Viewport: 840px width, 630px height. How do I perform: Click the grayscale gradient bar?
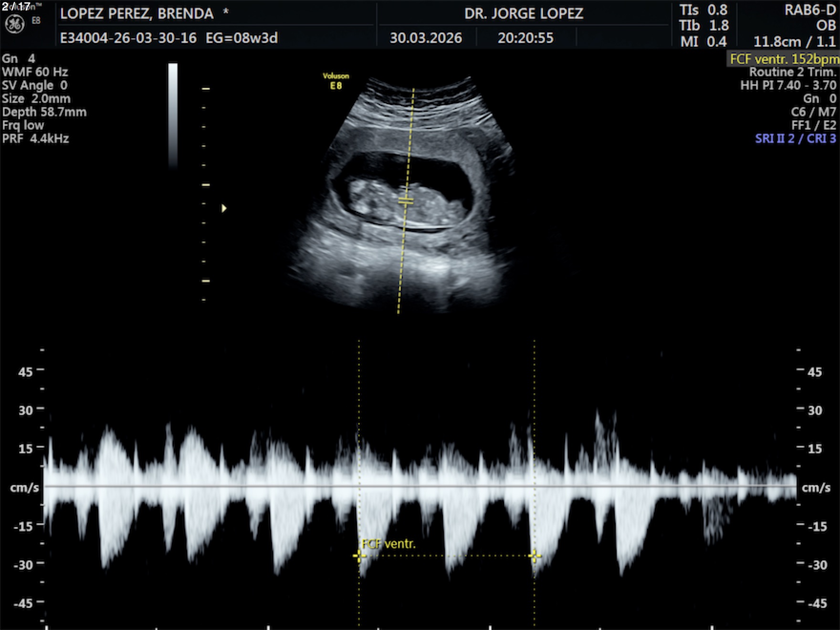point(173,115)
